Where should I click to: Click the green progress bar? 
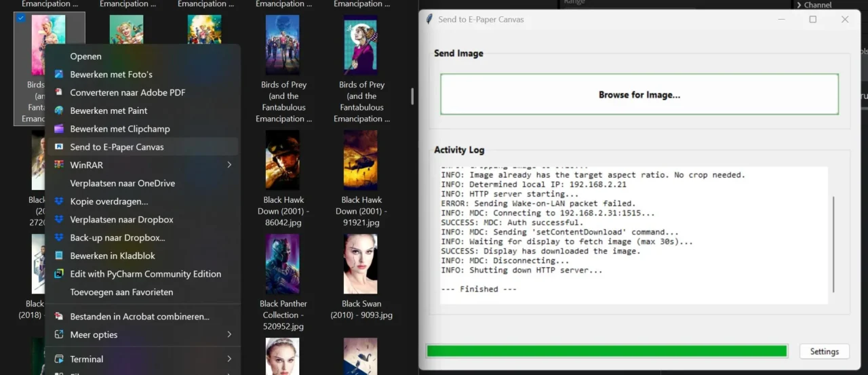point(606,351)
